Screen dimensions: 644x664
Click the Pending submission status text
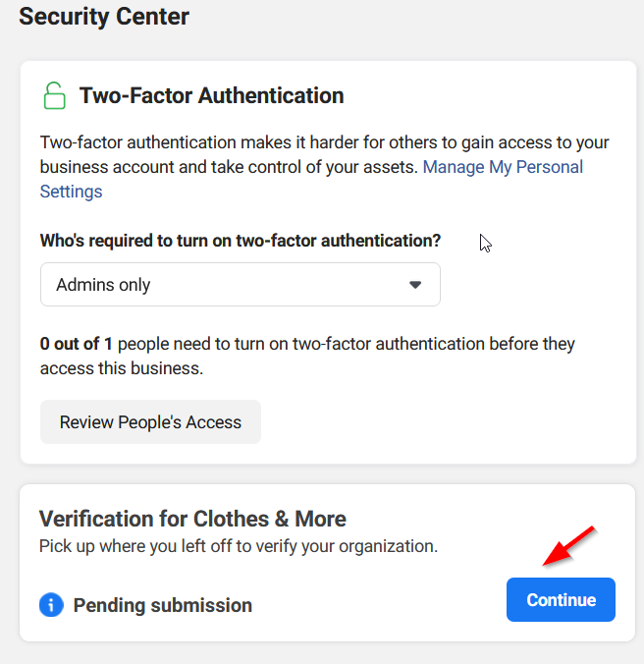(163, 605)
